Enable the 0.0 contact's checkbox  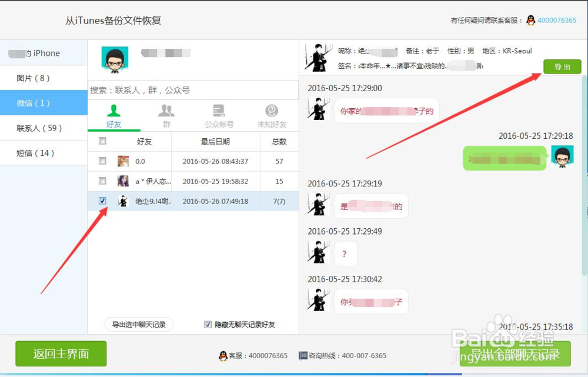coord(102,161)
